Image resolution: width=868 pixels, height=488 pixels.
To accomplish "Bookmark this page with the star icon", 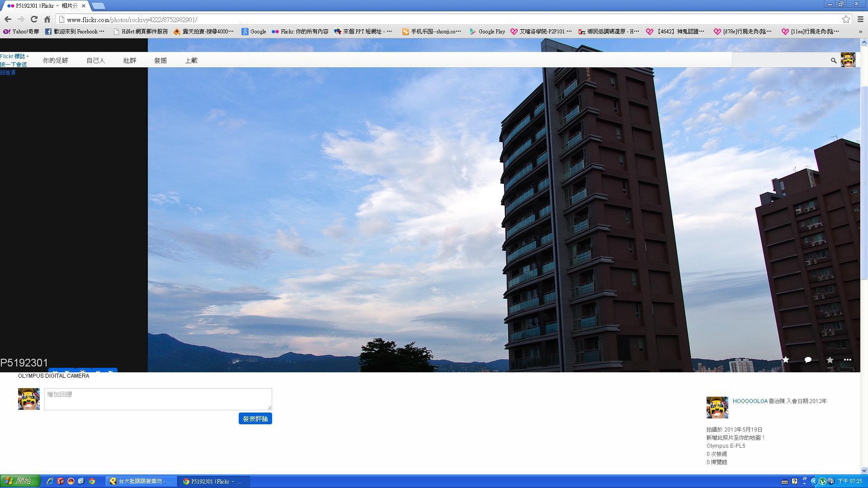I will click(846, 19).
